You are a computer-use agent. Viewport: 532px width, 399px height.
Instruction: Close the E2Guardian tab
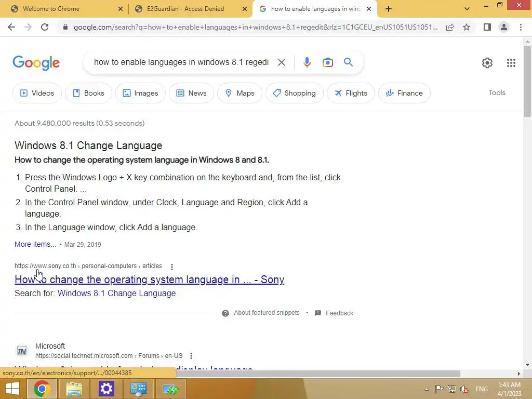245,9
